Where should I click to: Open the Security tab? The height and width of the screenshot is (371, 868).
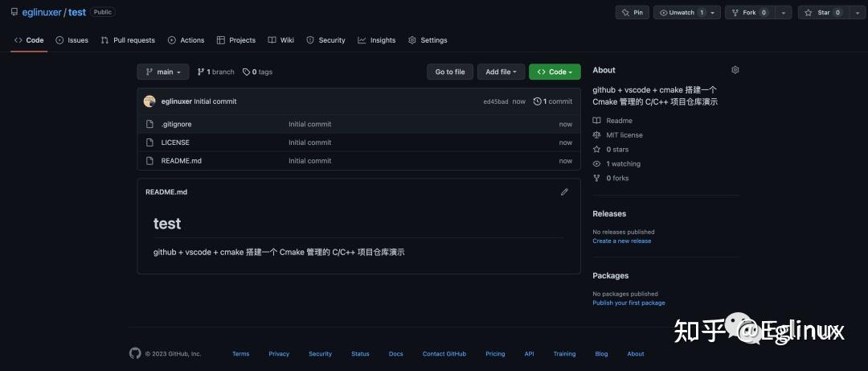(326, 40)
